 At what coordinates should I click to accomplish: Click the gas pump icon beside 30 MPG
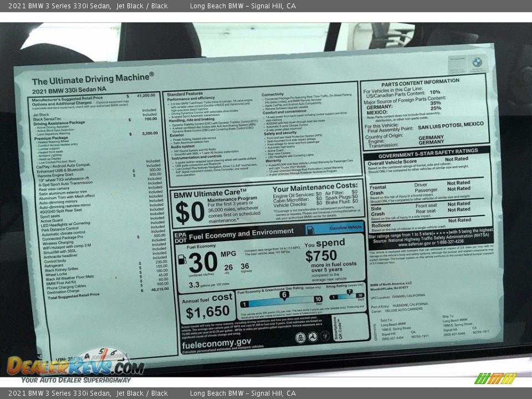point(182,260)
